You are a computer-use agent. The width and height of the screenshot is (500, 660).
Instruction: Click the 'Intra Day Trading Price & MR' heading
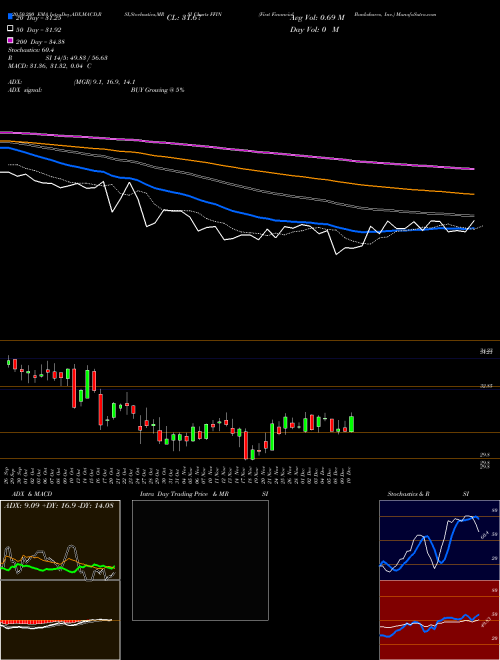pyautogui.click(x=184, y=494)
